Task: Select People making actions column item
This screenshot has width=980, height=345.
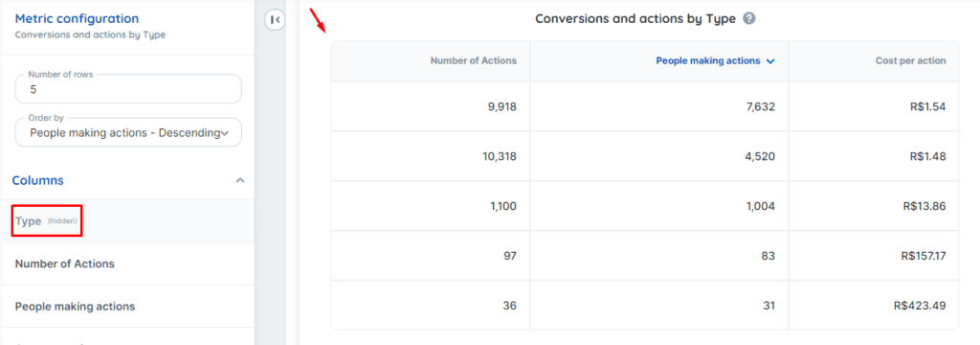Action: point(128,306)
